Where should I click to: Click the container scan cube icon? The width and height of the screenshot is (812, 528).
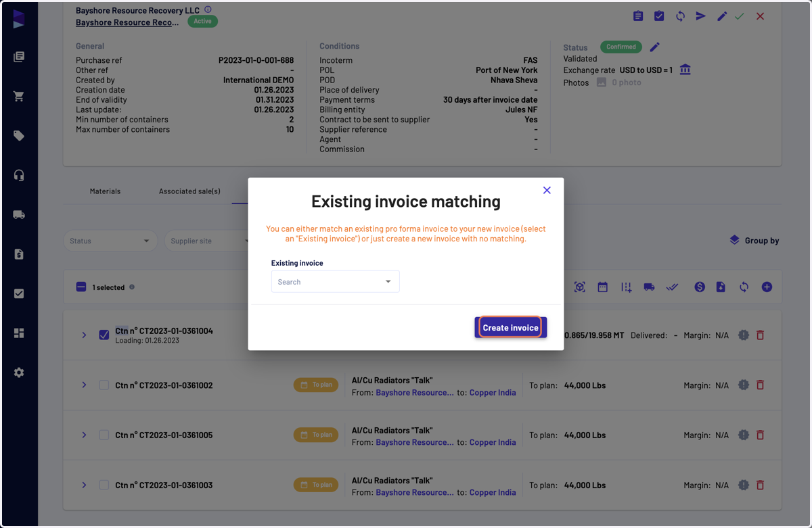tap(580, 287)
